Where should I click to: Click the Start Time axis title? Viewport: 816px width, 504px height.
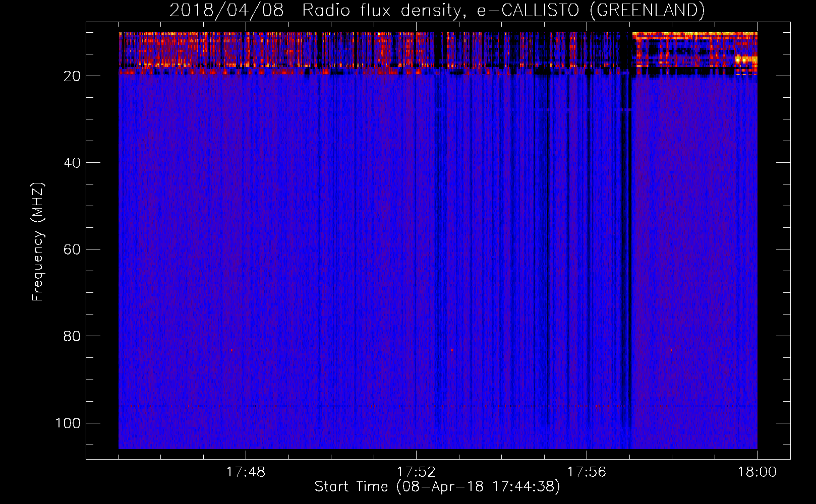point(437,487)
